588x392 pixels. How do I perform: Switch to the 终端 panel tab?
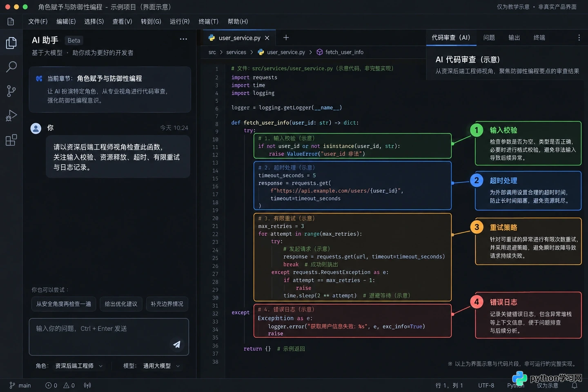coord(539,38)
